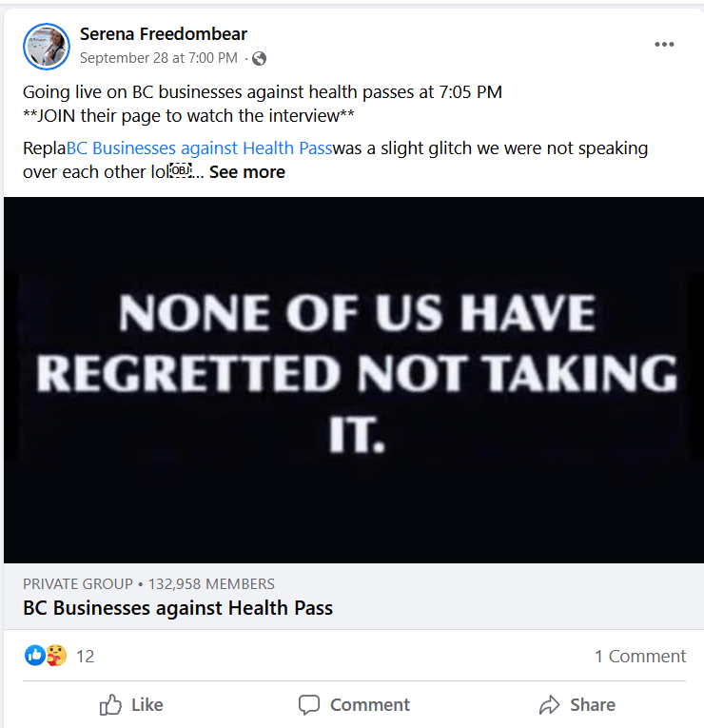Open the black 'None of us have regretted' image
The width and height of the screenshot is (704, 728).
pyautogui.click(x=354, y=380)
